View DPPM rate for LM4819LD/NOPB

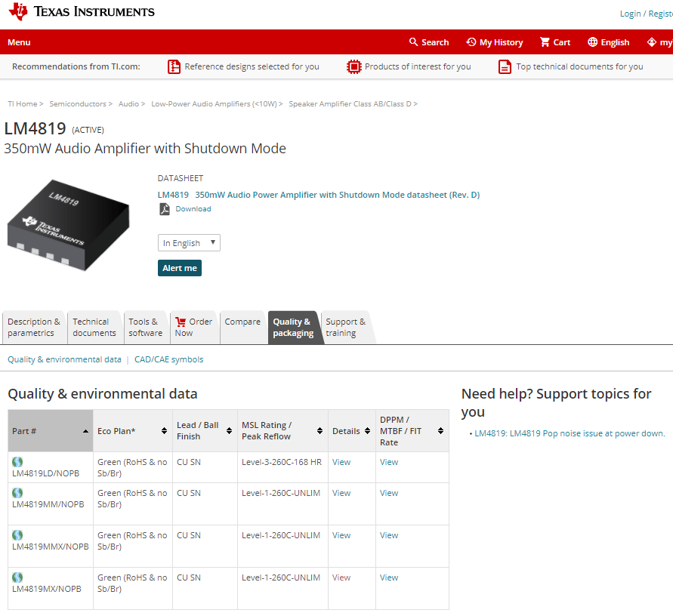tap(389, 462)
